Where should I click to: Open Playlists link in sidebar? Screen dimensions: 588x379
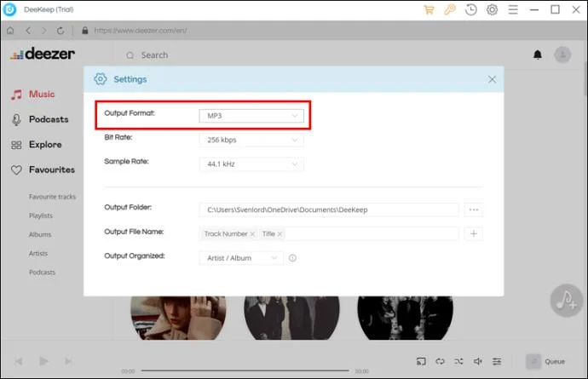pos(41,215)
